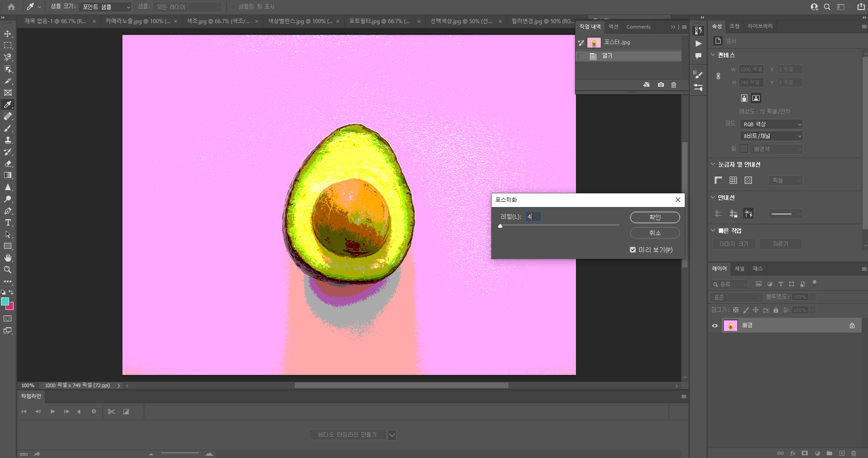Viewport: 868px width, 458px height.
Task: Delete current state in History panel
Action: (673, 85)
